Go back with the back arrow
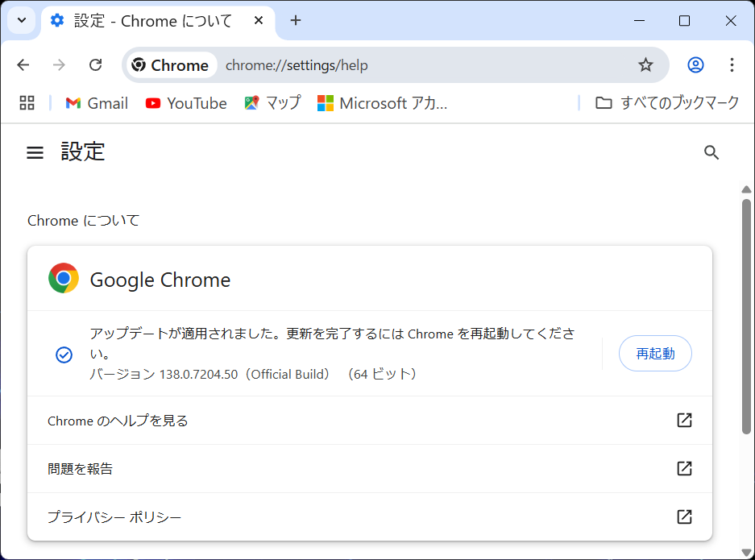The image size is (755, 560). click(23, 65)
